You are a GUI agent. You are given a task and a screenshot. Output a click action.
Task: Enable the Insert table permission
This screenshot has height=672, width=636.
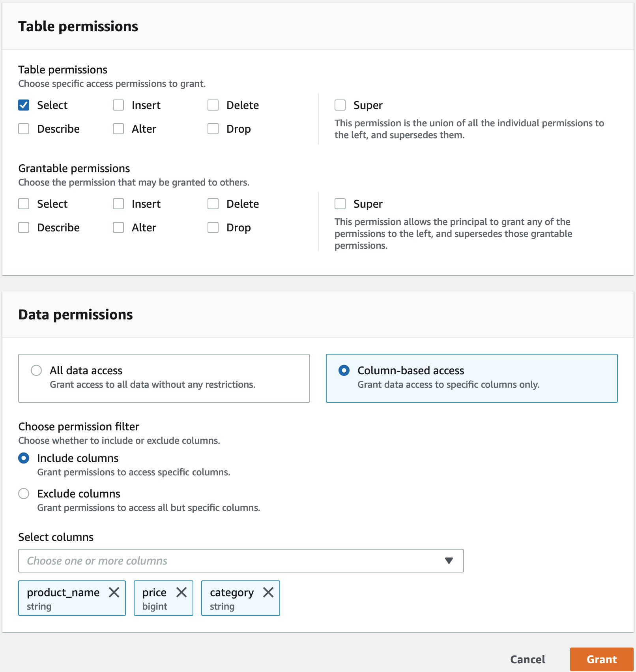(118, 105)
